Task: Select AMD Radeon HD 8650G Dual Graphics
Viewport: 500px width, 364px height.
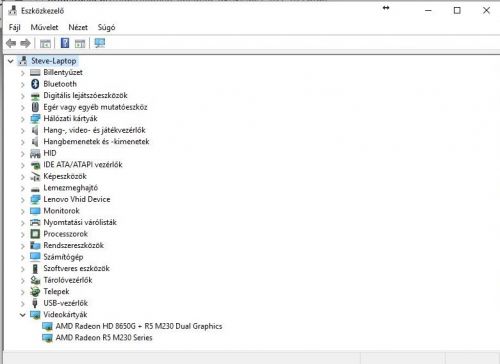Action: pyautogui.click(x=139, y=326)
